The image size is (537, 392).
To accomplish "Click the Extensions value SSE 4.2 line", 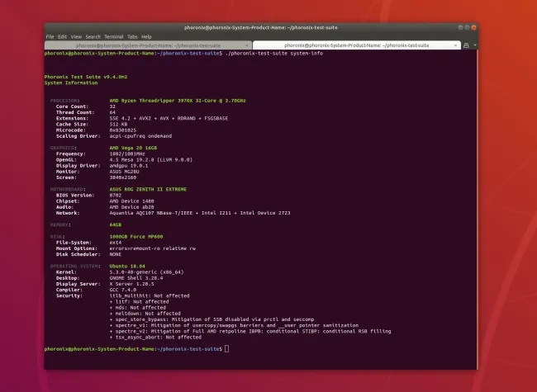I will [x=169, y=118].
